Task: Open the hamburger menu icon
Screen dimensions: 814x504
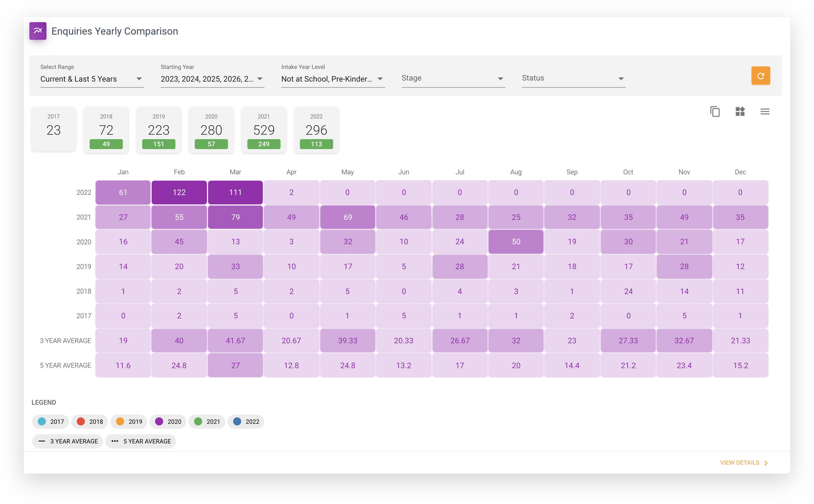Action: click(x=765, y=111)
